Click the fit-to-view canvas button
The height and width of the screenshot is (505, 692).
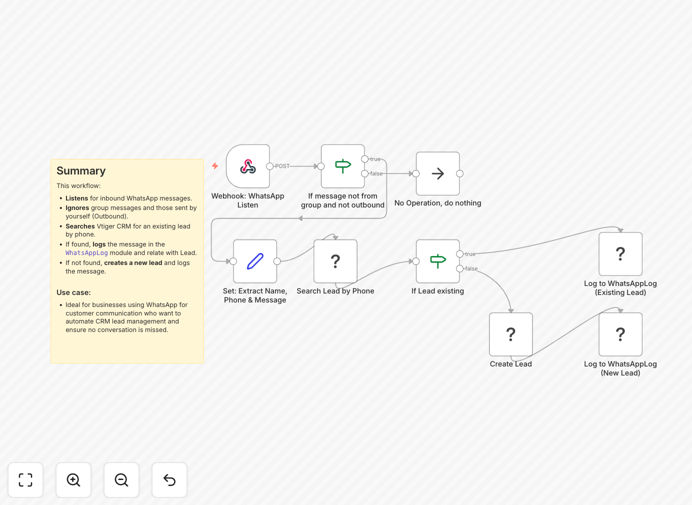click(x=26, y=480)
